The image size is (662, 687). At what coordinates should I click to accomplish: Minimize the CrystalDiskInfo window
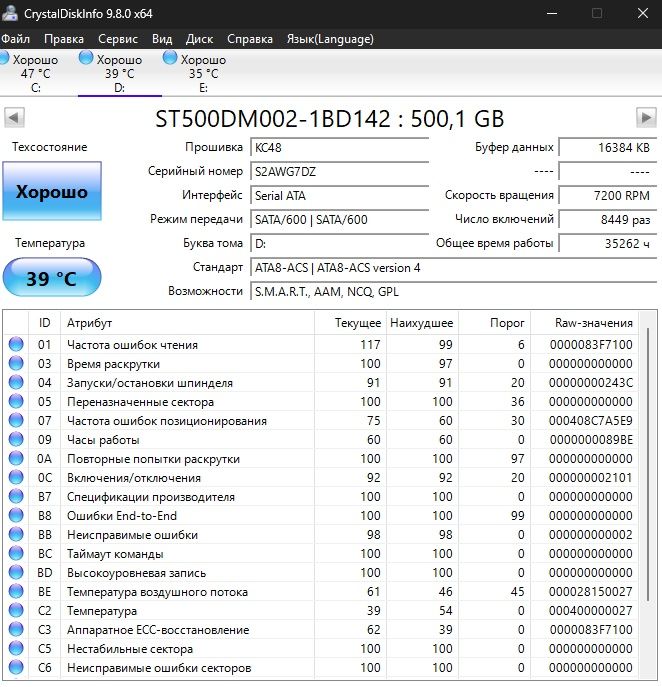point(552,13)
